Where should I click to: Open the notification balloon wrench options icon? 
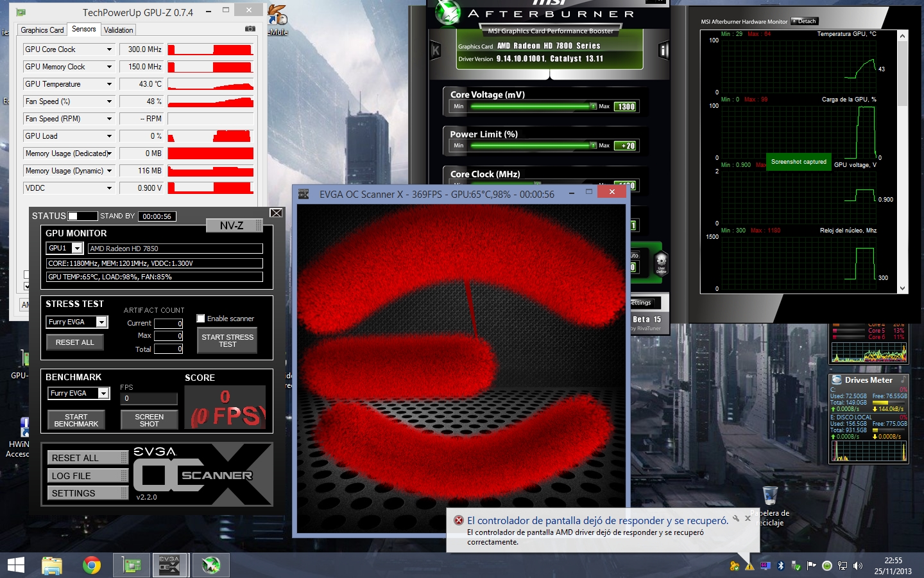click(736, 518)
